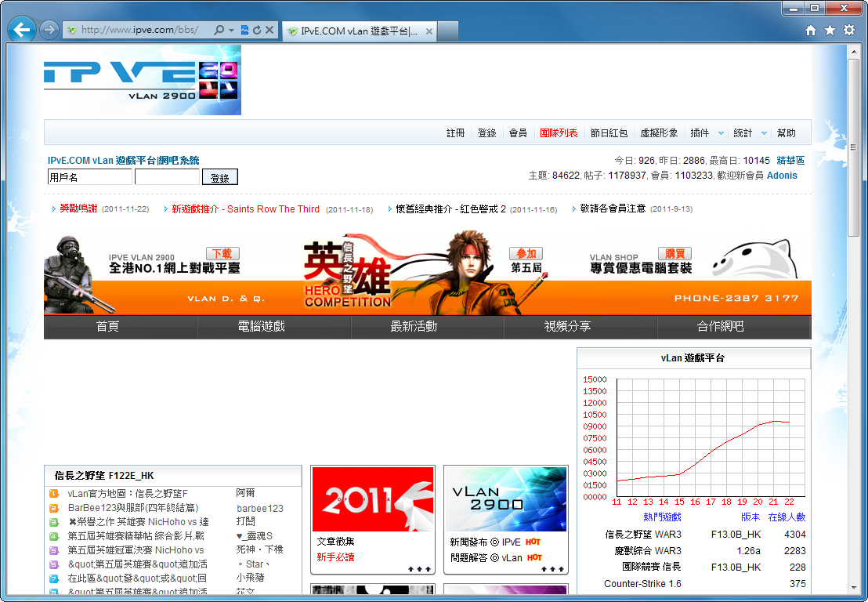Open the browser Home page icon
This screenshot has height=602, width=868.
(811, 30)
